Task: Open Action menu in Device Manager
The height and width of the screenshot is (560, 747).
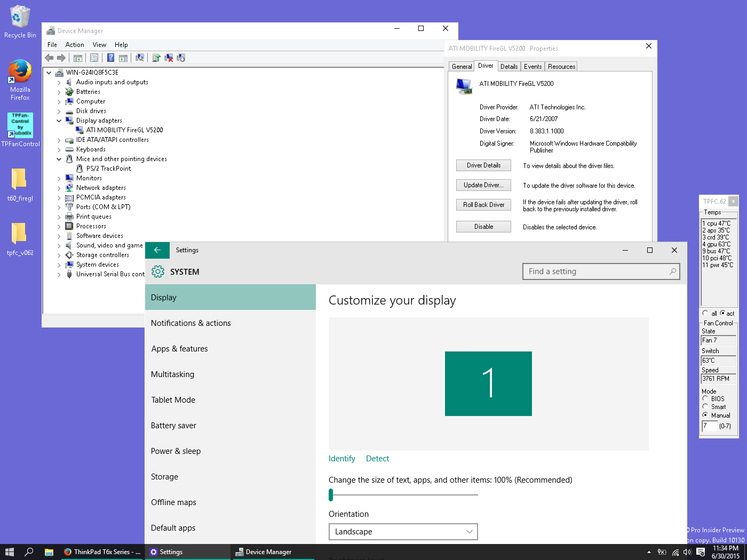Action: (x=75, y=45)
